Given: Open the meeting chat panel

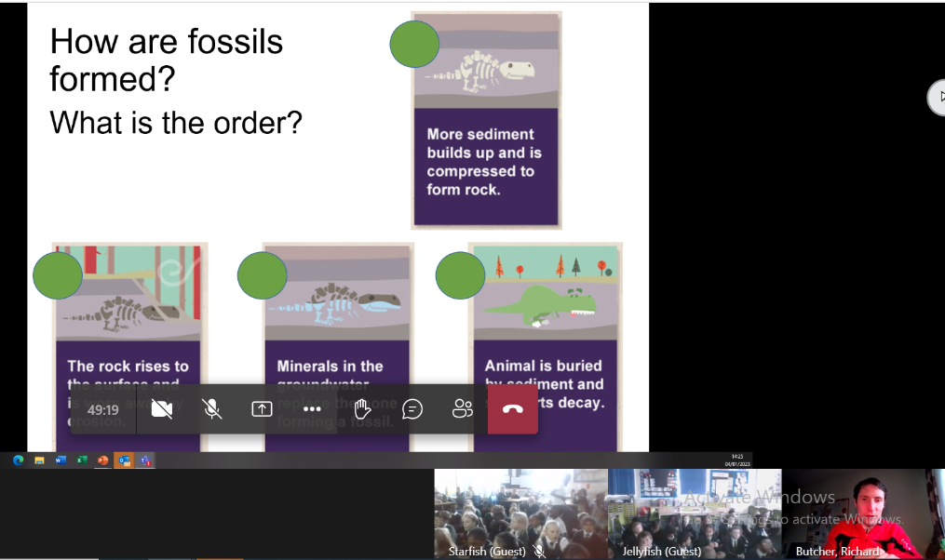Looking at the screenshot, I should (x=412, y=409).
